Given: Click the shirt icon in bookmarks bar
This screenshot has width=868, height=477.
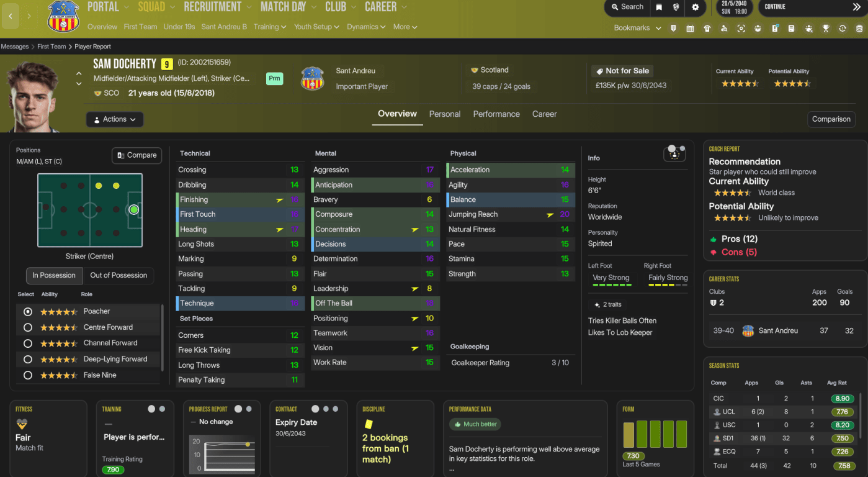Looking at the screenshot, I should [707, 28].
